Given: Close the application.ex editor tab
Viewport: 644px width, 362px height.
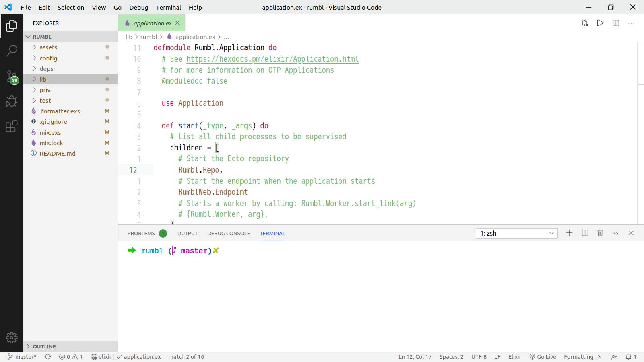Looking at the screenshot, I should pyautogui.click(x=178, y=23).
